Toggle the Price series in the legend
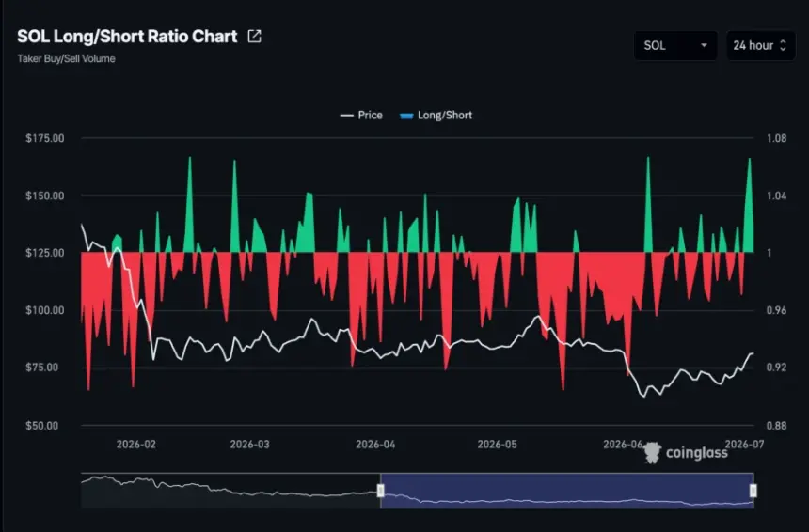 pyautogui.click(x=361, y=115)
